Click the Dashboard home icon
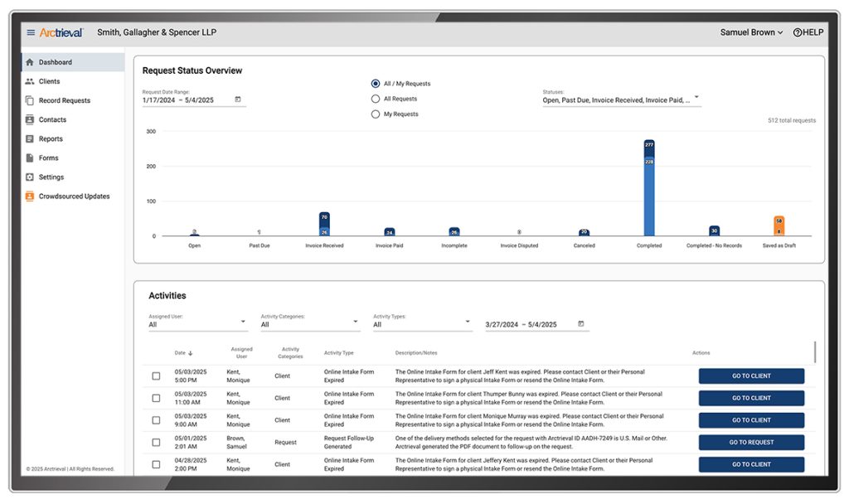This screenshot has height=504, width=849. [30, 62]
